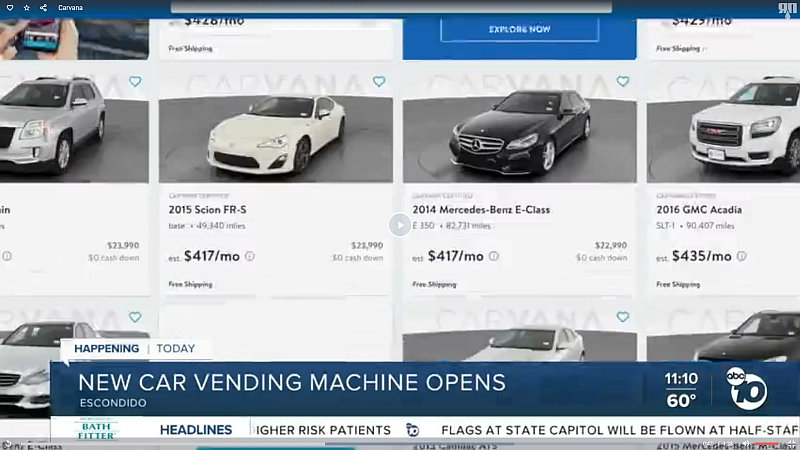Image resolution: width=800 pixels, height=450 pixels.
Task: Open the 2016 GMC Acadia title link
Action: point(699,210)
